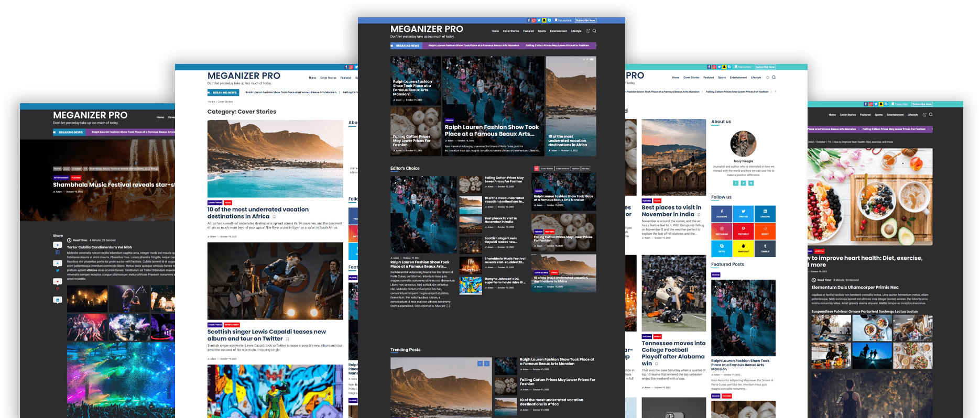Click Mary Neagle's LinkedIn icon in About us

tap(751, 183)
